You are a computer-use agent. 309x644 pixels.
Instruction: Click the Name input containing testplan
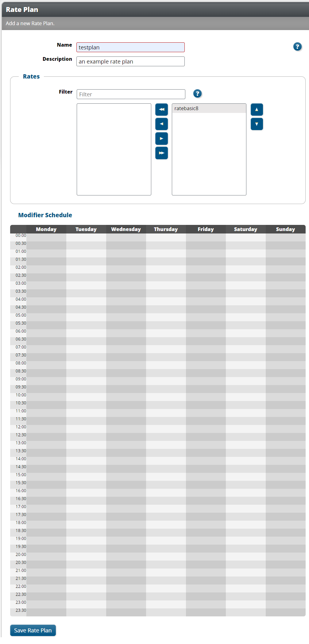click(130, 47)
